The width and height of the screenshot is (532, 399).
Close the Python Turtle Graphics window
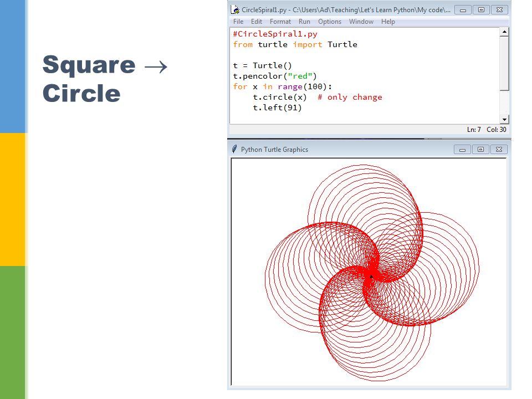coord(499,150)
